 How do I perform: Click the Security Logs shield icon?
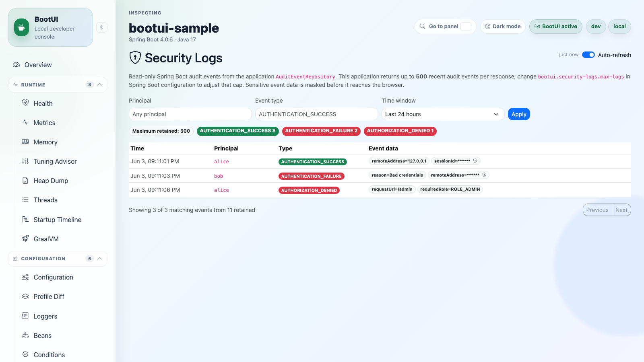135,58
